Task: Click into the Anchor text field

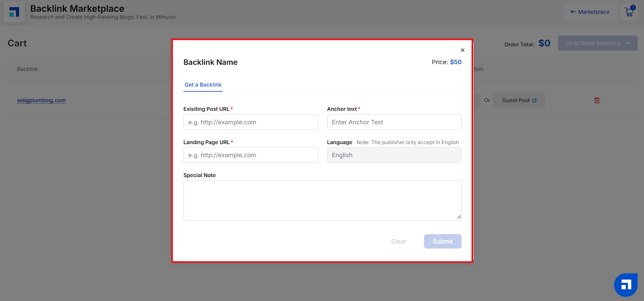Action: coord(394,122)
